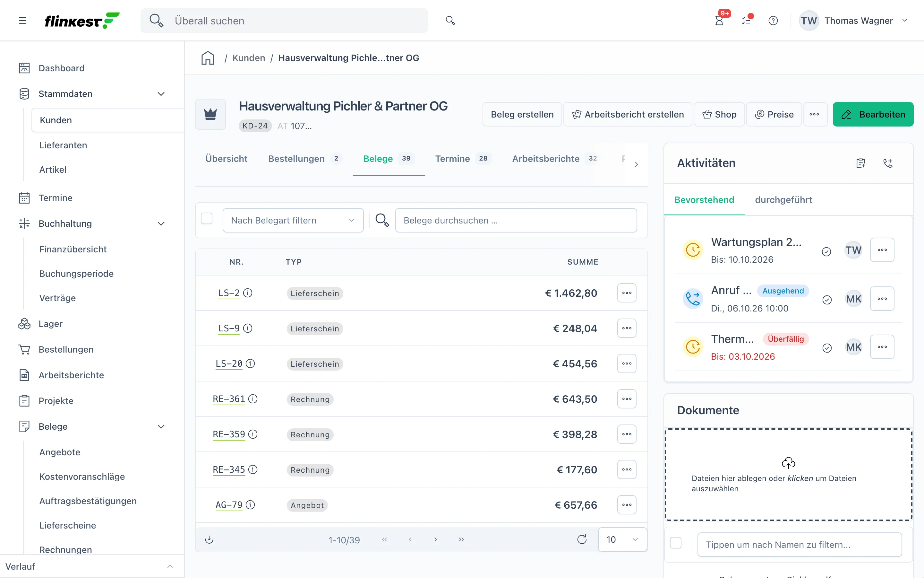Screen dimensions: 924x578
Task: Click the Bearbeiten button
Action: point(873,114)
